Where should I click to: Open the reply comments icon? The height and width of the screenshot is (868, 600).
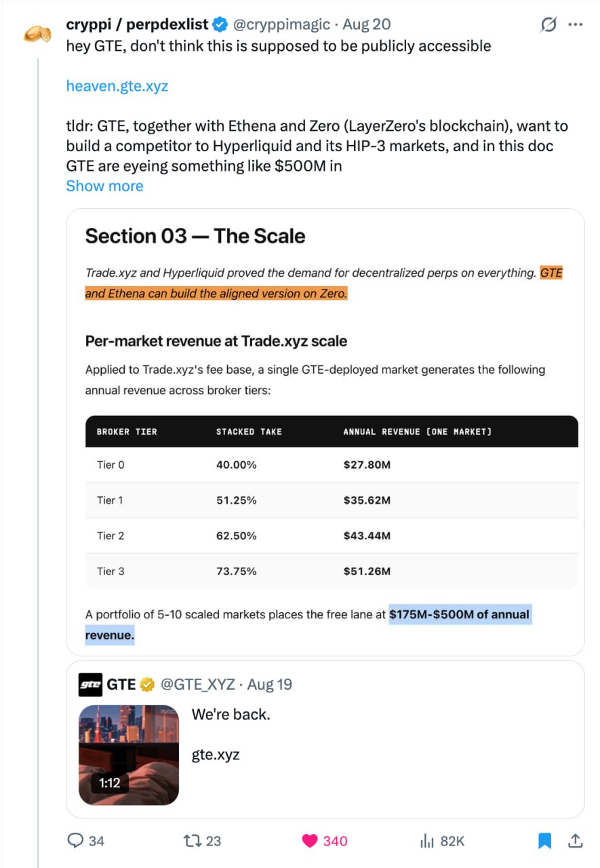click(75, 841)
